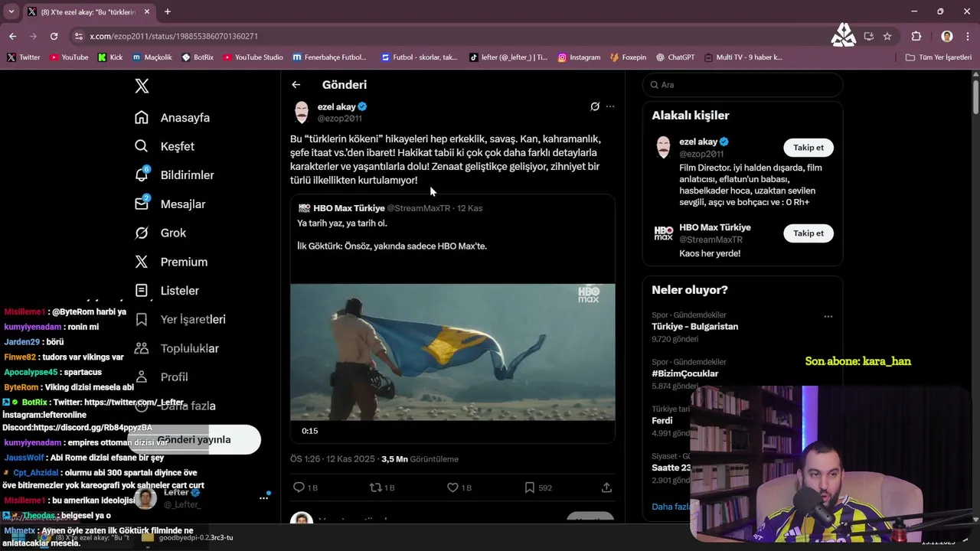Open BotRix bookmark
Viewport: 980px width, 551px height.
click(198, 57)
